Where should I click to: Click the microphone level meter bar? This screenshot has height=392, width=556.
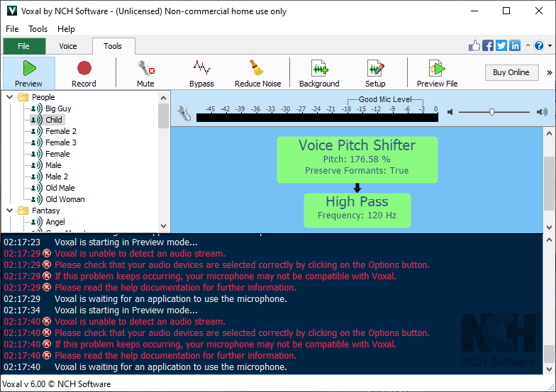317,118
